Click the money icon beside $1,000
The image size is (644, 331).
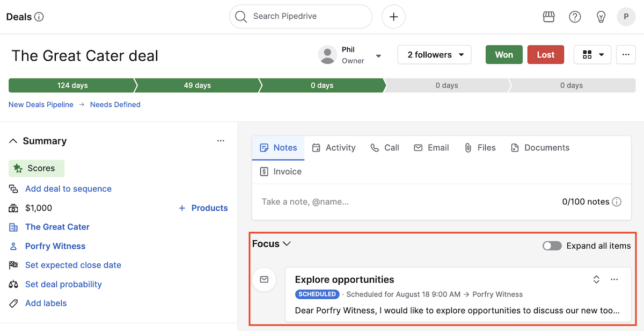[x=13, y=208]
